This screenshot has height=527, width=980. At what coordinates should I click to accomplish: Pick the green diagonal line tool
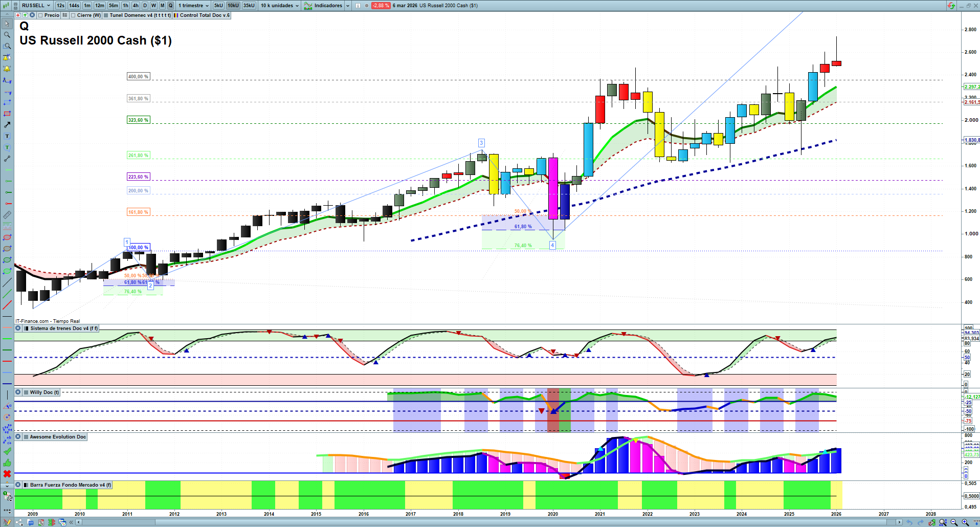click(7, 294)
